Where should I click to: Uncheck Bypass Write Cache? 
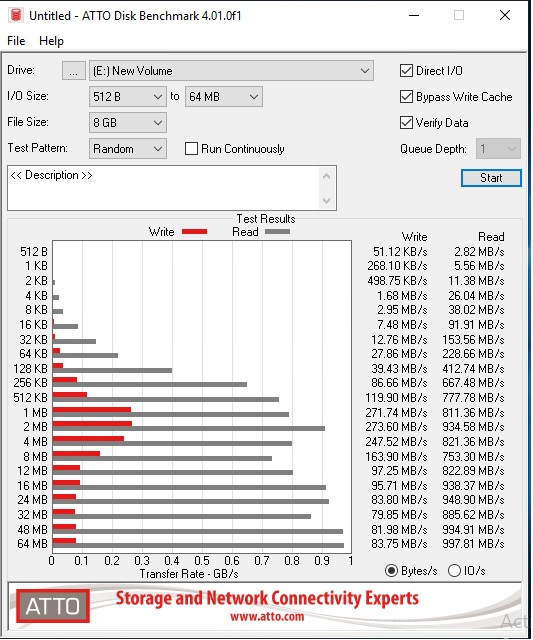pos(406,97)
